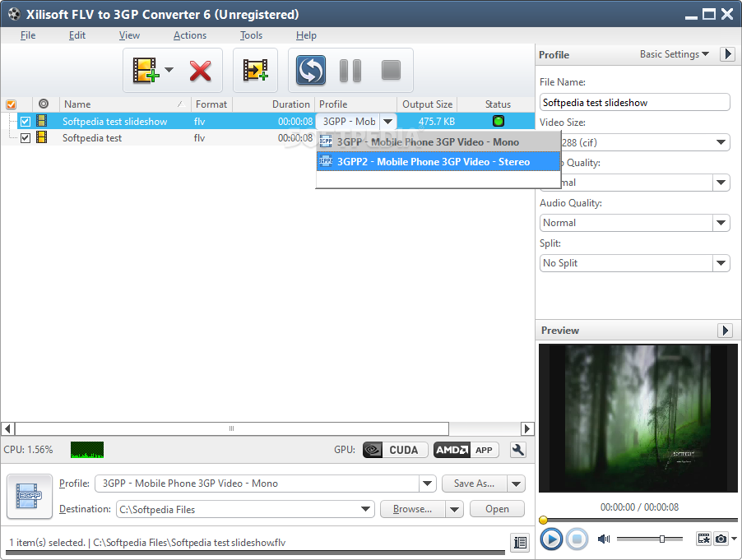Open the Add File dropdown arrow
This screenshot has height=560, width=742.
[169, 70]
